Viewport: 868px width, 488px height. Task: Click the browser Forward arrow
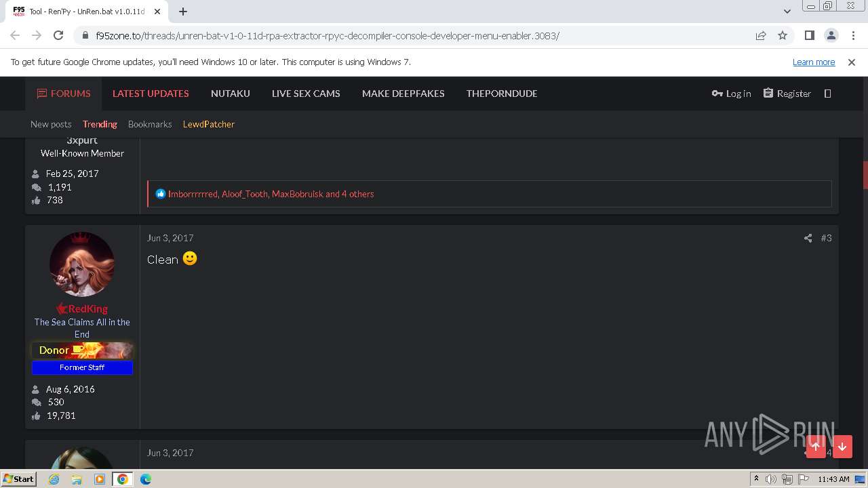point(37,35)
